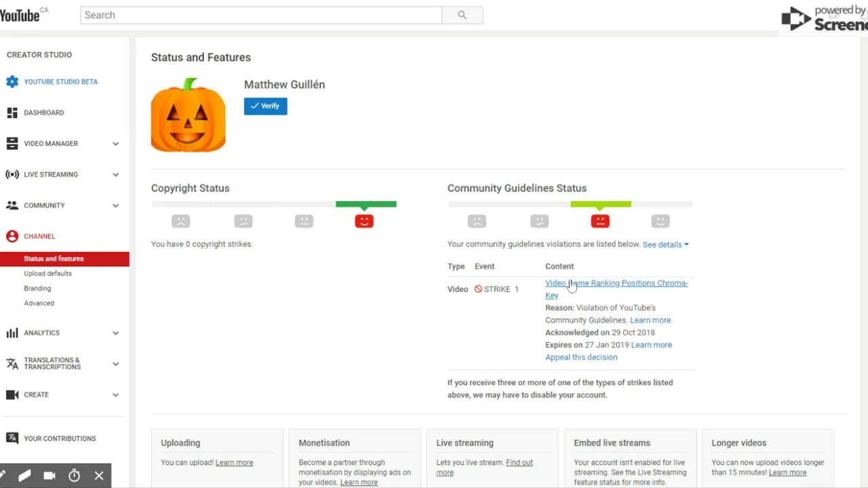Click the Analytics bar chart icon
Image resolution: width=868 pixels, height=488 pixels.
pyautogui.click(x=12, y=333)
